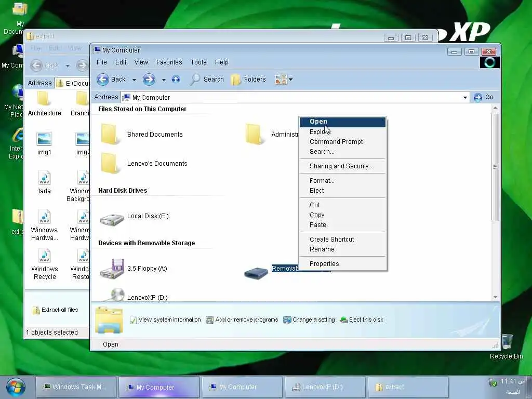Screen dimensions: 532x399
Task: Choose Paste in the context menu
Action: tap(343, 224)
